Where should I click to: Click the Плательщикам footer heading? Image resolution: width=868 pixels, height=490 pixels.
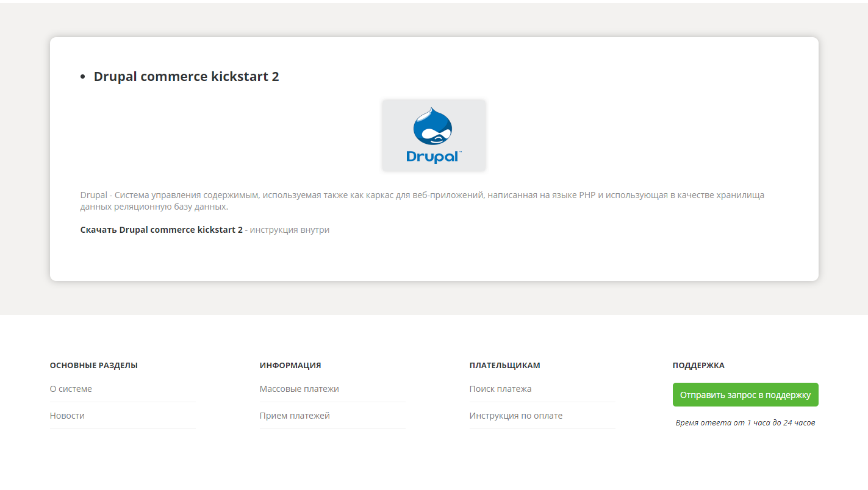point(504,365)
